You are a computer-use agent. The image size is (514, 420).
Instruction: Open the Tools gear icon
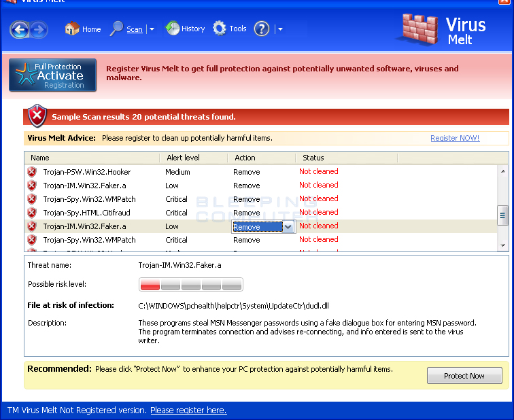(220, 29)
